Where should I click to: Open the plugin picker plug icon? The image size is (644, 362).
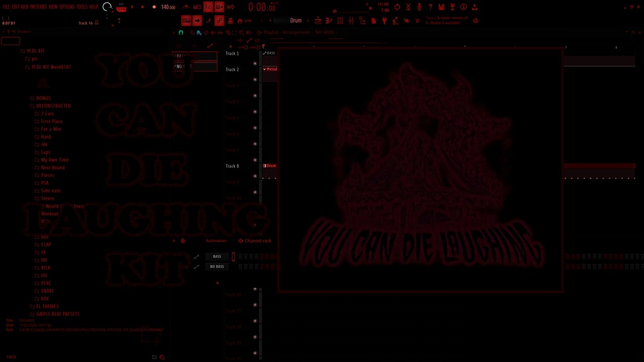(x=384, y=21)
